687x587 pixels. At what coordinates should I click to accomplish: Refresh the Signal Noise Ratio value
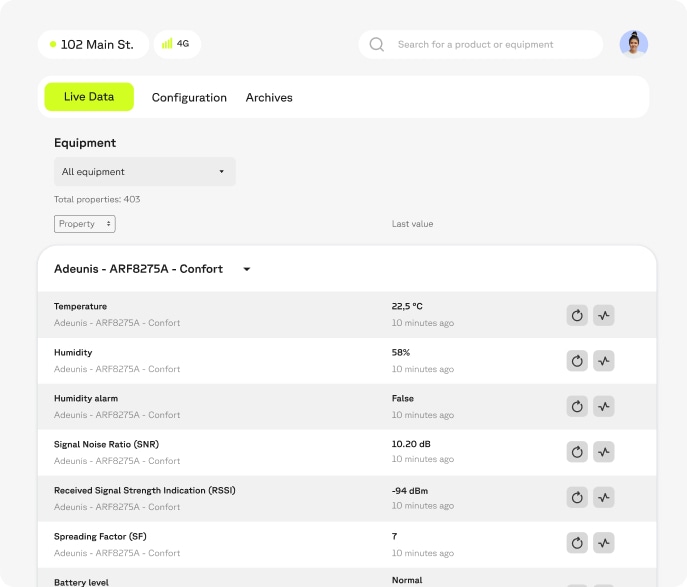coord(577,452)
